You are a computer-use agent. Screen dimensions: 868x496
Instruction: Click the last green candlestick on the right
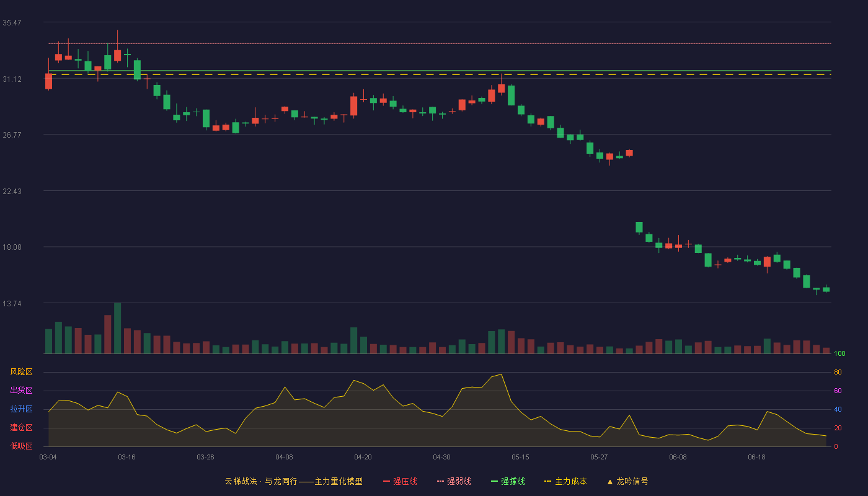(826, 290)
